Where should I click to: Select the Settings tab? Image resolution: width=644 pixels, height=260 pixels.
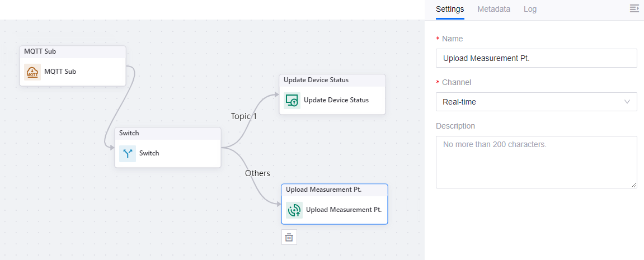click(x=450, y=9)
